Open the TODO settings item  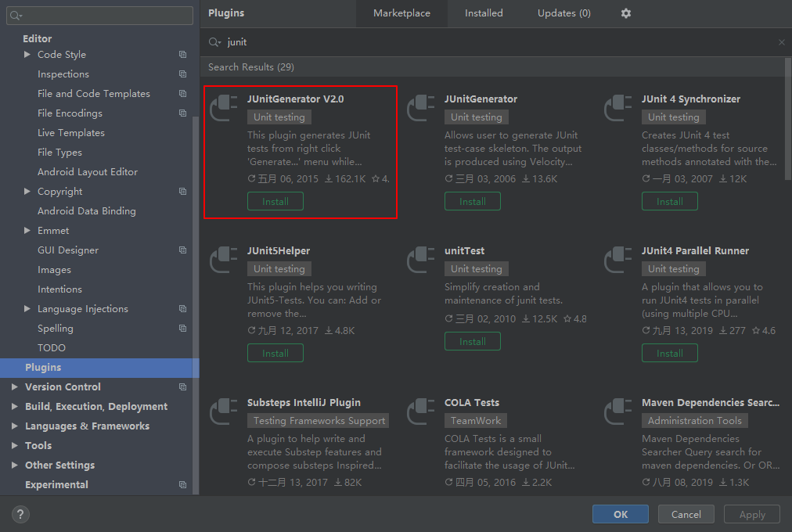click(52, 348)
